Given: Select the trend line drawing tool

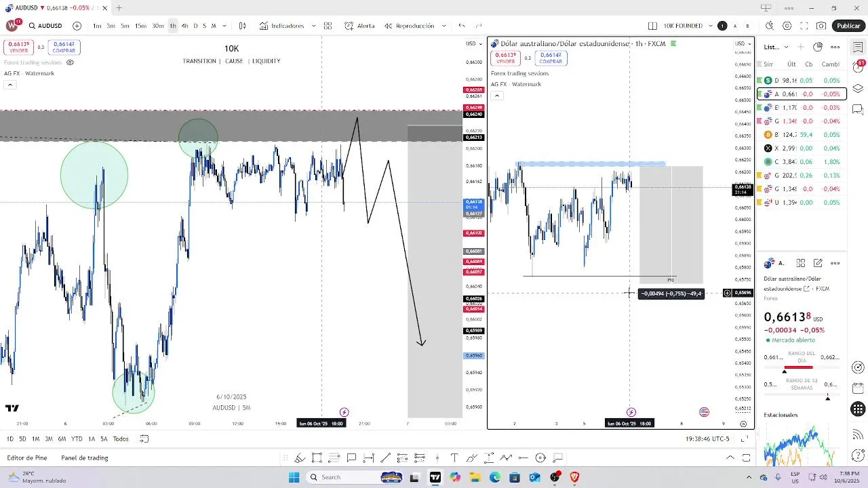Looking at the screenshot, I should [x=386, y=457].
